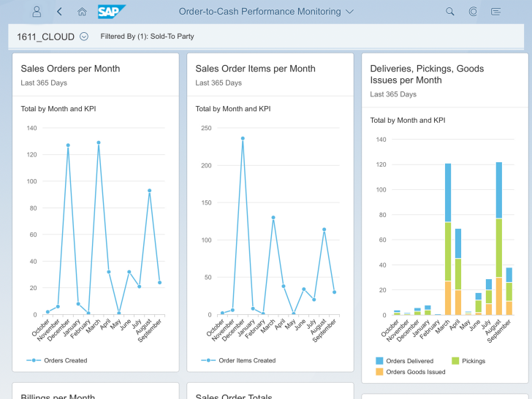
Task: Click the SAP logo
Action: [111, 12]
